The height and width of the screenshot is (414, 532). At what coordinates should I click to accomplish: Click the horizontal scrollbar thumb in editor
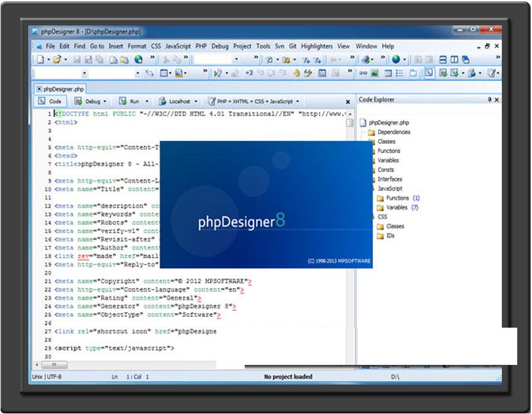pos(54,365)
